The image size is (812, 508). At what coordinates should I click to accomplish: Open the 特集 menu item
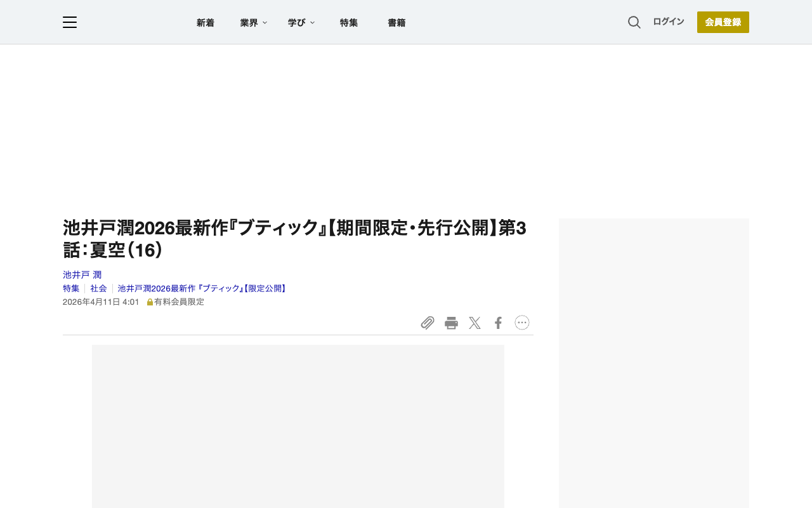point(349,23)
